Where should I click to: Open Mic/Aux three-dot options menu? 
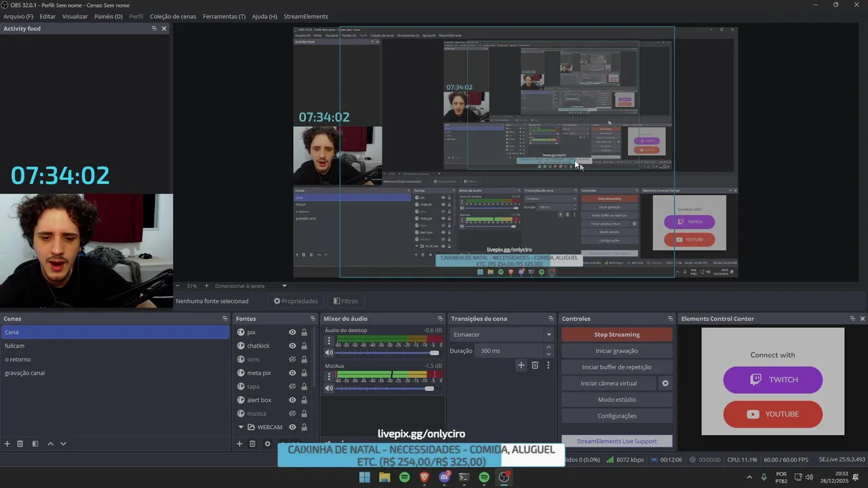coord(329,376)
